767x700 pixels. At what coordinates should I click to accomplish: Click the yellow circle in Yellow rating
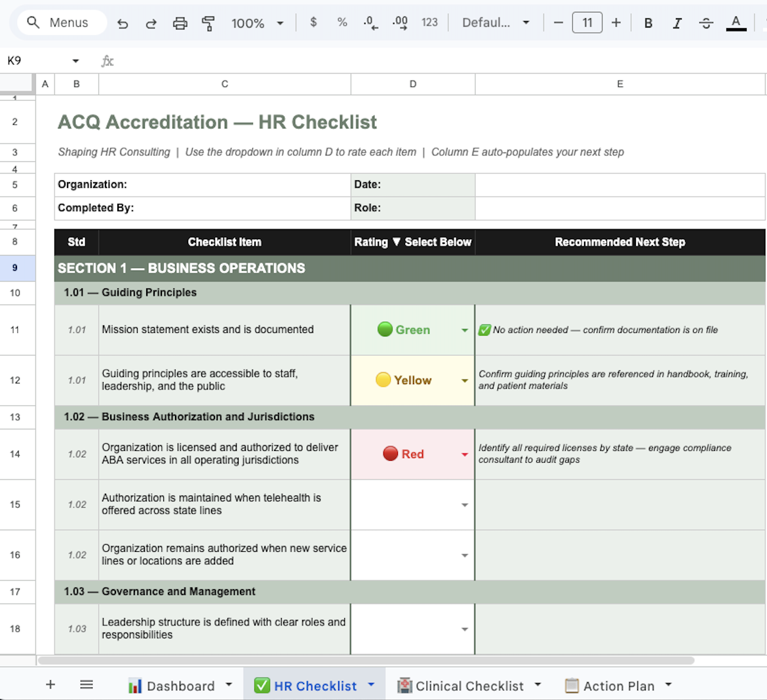click(x=383, y=379)
